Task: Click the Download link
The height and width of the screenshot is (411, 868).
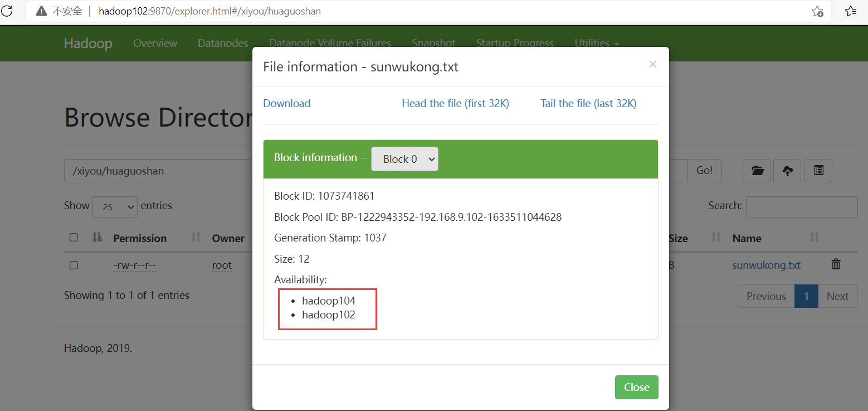Action: coord(286,103)
